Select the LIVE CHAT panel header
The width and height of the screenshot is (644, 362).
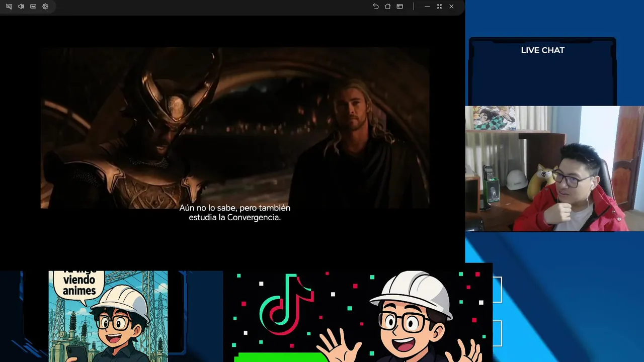pyautogui.click(x=542, y=50)
